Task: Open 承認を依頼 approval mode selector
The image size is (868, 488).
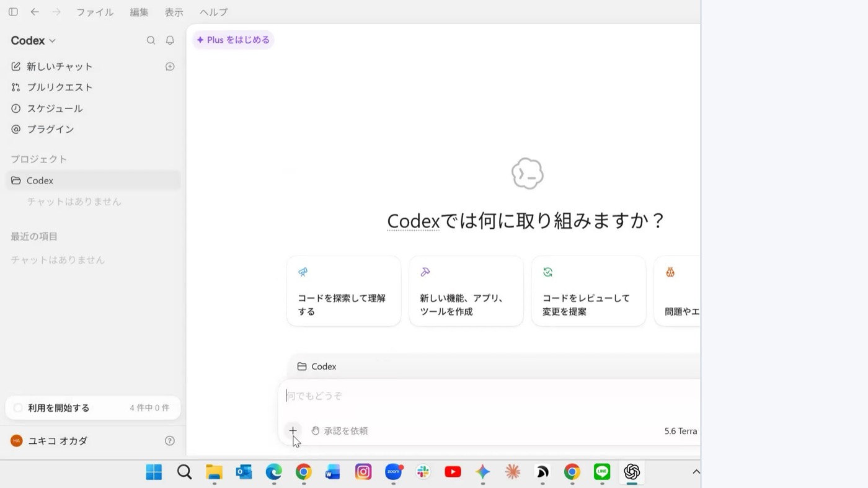Action: tap(340, 430)
